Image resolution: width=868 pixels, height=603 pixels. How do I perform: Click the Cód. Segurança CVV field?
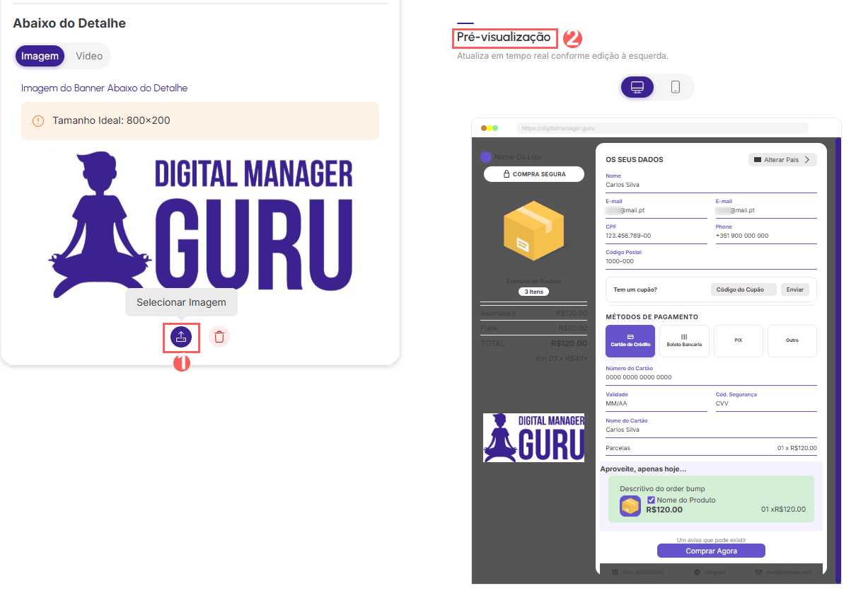click(x=766, y=401)
